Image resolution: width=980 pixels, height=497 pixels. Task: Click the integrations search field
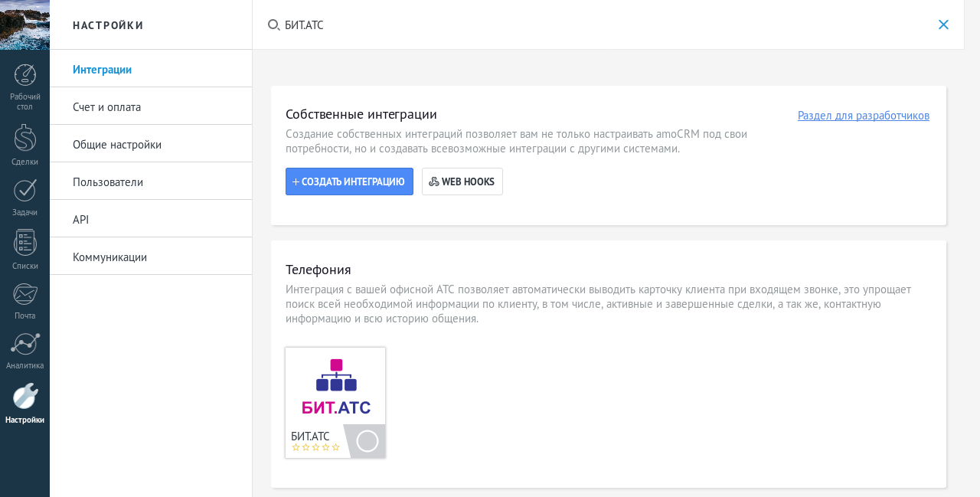pyautogui.click(x=597, y=25)
